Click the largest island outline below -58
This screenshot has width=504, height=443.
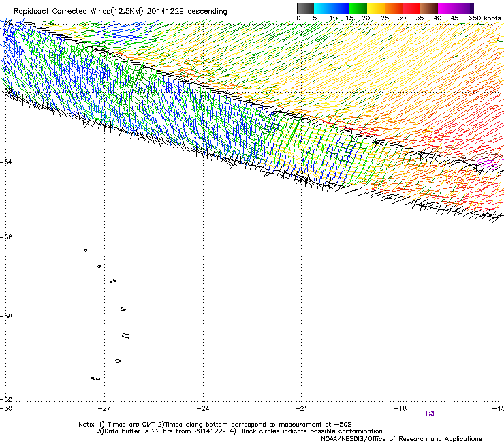tap(126, 335)
